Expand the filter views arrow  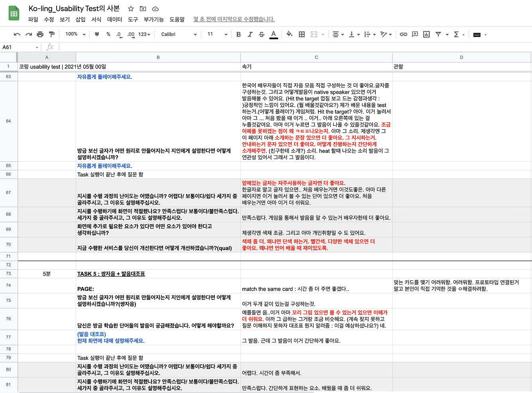point(447,35)
